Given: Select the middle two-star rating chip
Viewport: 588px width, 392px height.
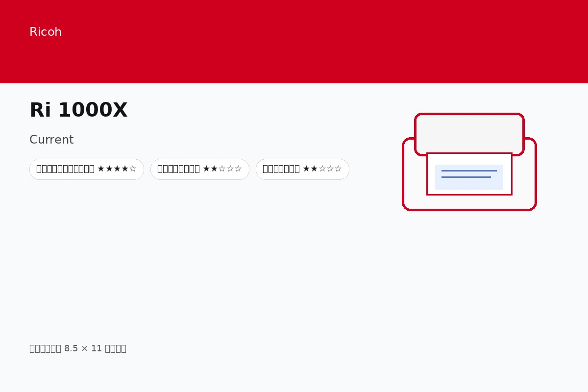Looking at the screenshot, I should point(200,169).
